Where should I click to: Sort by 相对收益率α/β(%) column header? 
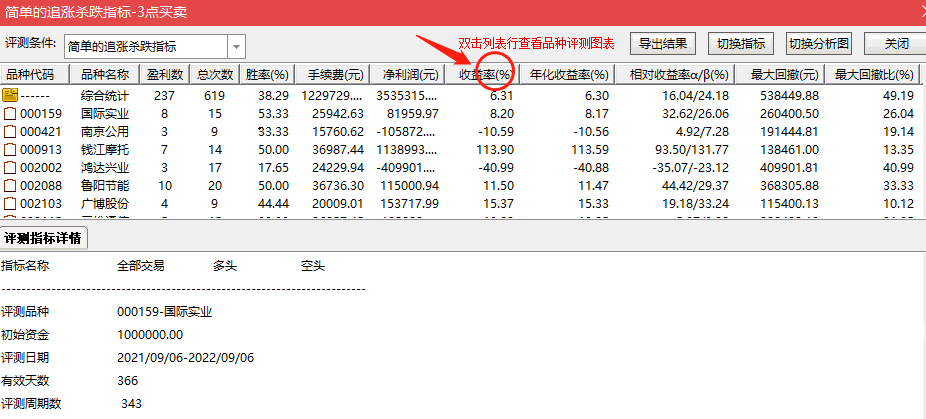[675, 75]
